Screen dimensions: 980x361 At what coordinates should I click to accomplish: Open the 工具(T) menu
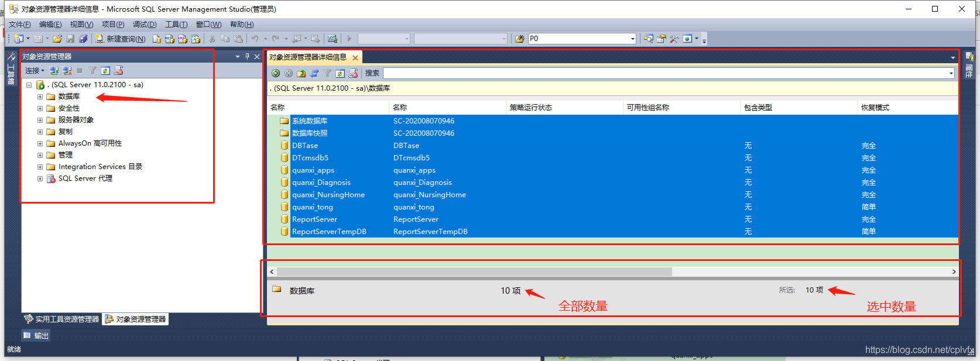176,24
